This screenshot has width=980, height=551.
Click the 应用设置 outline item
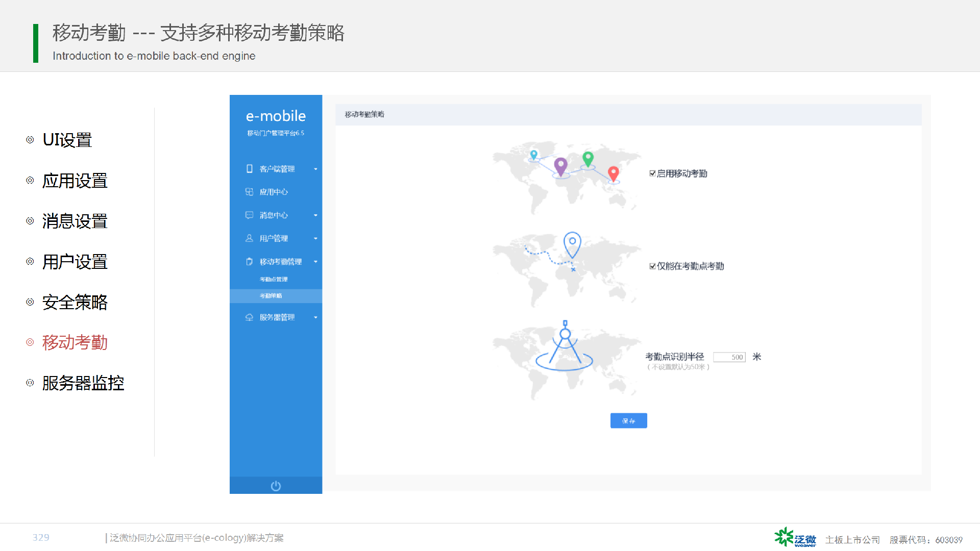(x=75, y=181)
